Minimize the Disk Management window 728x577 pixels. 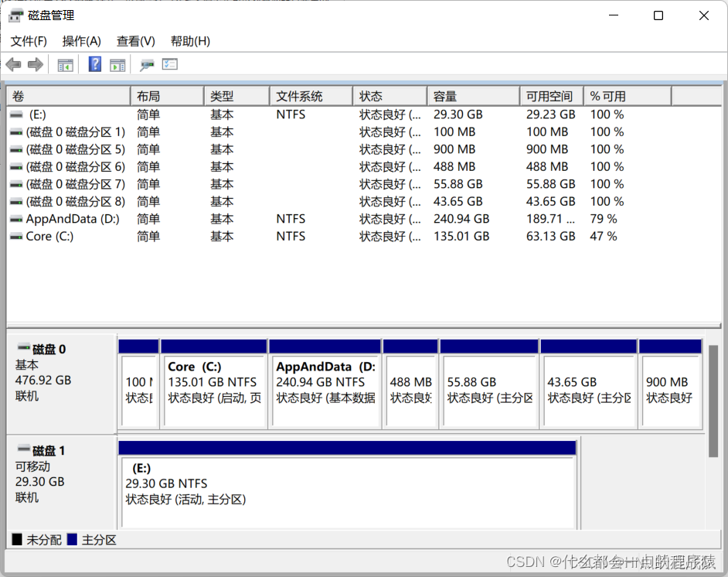click(614, 15)
